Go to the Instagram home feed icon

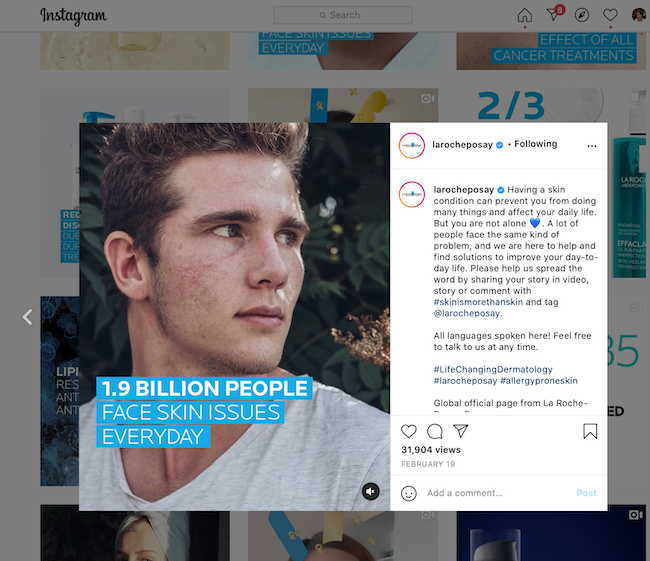(x=524, y=15)
